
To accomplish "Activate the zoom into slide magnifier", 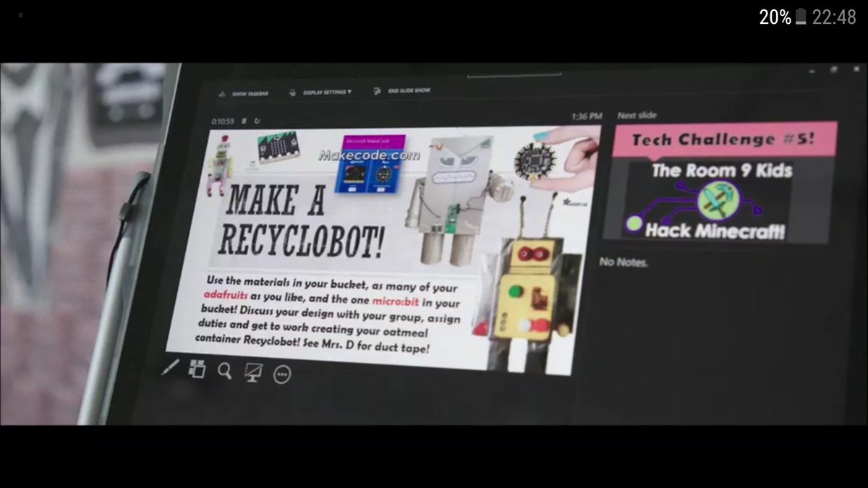I will pos(225,372).
